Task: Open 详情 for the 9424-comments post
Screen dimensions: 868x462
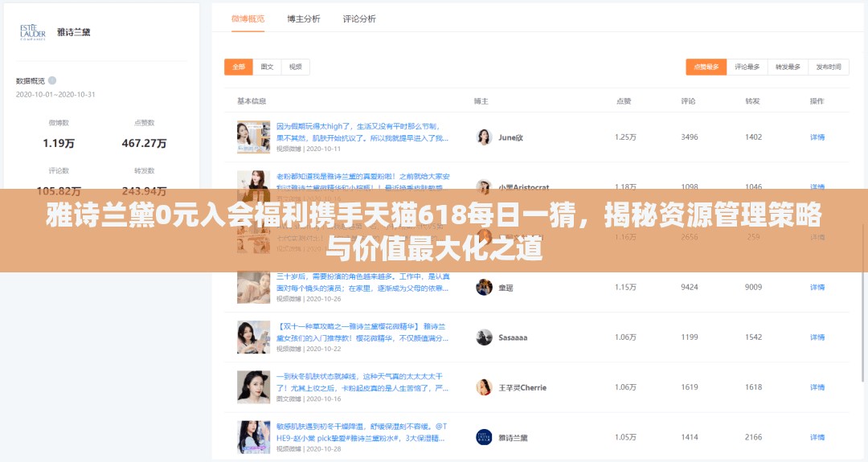Action: (x=817, y=287)
